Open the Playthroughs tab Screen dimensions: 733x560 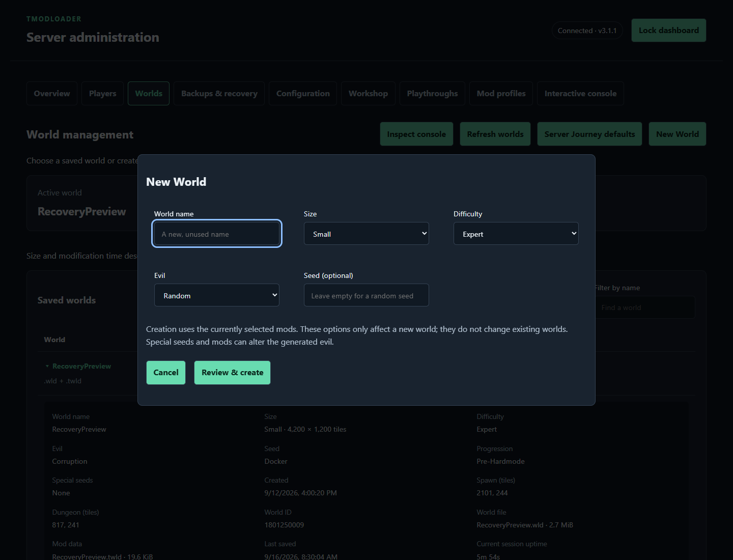(432, 93)
